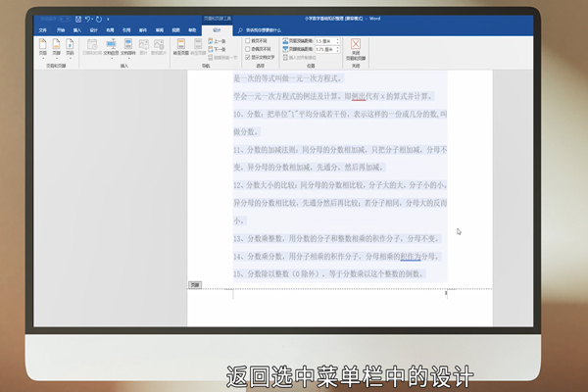Click 关闭页眉和页脚 red X button
The image size is (588, 392).
(x=356, y=44)
